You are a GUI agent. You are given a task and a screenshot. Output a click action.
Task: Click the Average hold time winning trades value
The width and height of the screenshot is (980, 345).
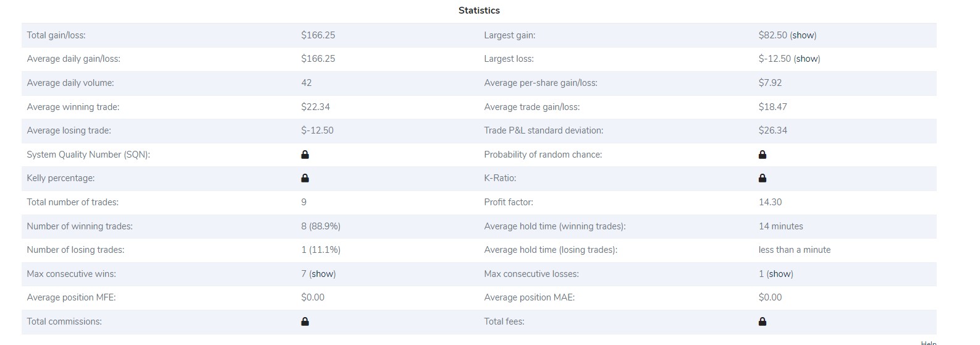pos(781,226)
